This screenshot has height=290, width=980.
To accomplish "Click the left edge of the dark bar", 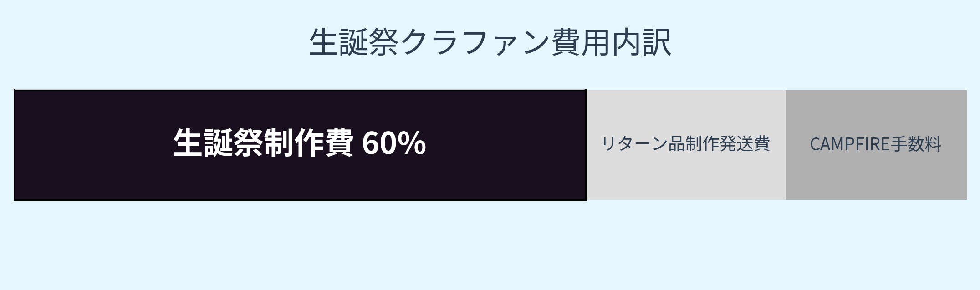I will click(15, 145).
